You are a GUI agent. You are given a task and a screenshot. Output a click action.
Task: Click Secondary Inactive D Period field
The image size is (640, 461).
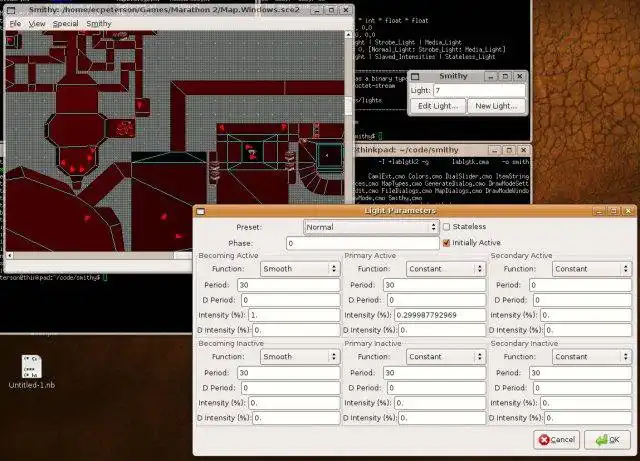[582, 388]
